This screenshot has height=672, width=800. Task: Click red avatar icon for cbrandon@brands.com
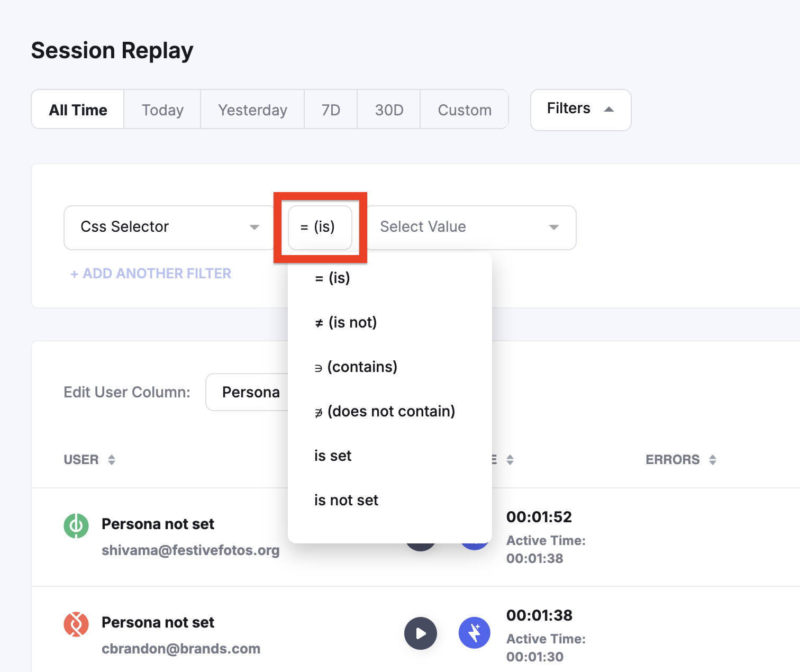[76, 624]
